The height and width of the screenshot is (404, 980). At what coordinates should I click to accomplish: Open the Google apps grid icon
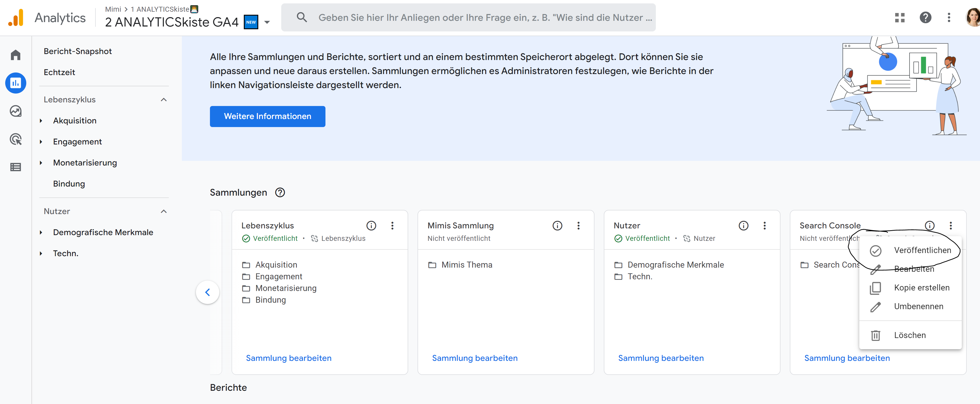coord(900,17)
